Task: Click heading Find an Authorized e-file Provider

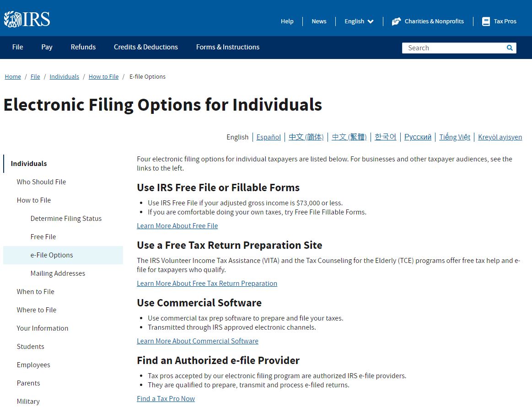Action: tap(218, 360)
